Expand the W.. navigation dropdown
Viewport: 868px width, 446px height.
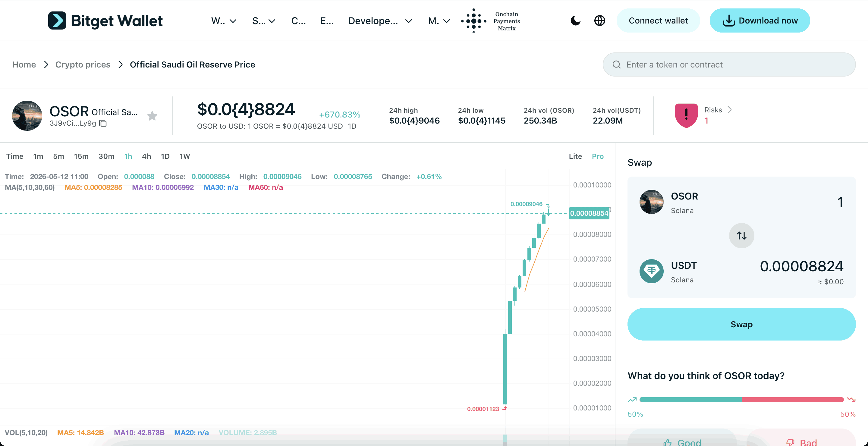224,21
